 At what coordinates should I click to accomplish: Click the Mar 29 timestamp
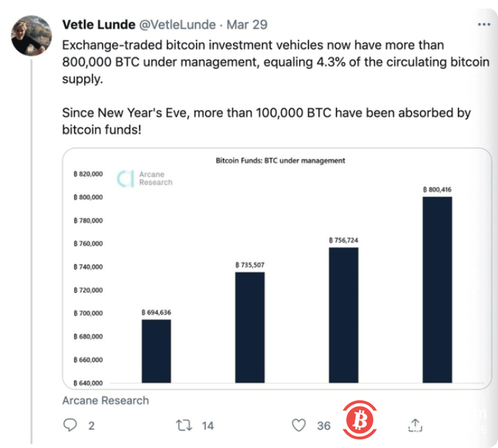click(247, 25)
